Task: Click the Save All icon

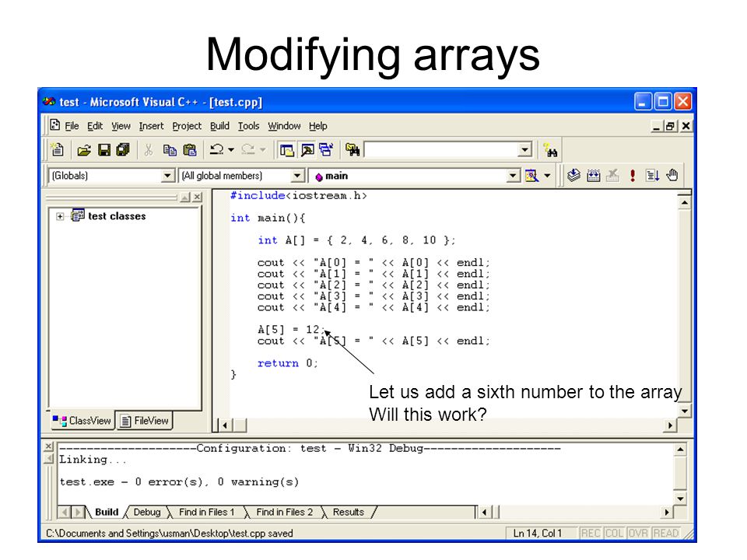Action: click(123, 150)
